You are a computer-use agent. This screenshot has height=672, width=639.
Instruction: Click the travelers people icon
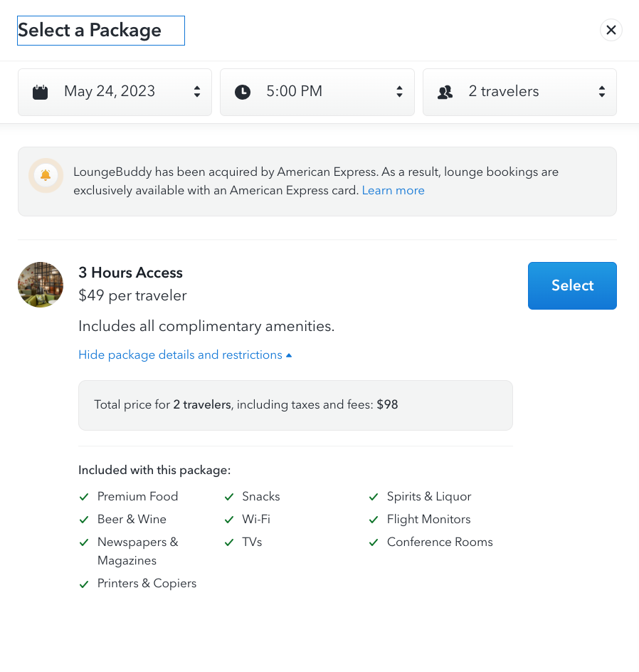(445, 92)
